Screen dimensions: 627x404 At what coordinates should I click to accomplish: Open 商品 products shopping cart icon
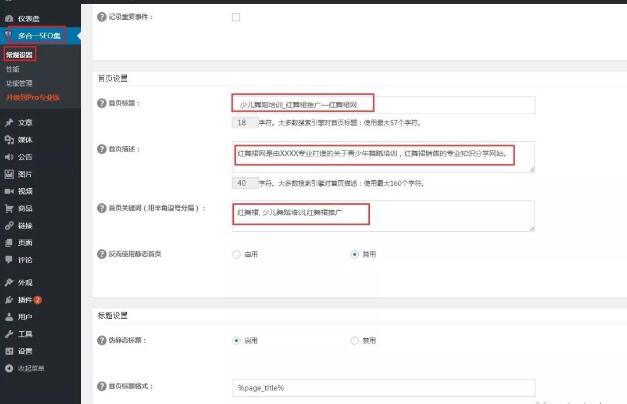pos(9,208)
